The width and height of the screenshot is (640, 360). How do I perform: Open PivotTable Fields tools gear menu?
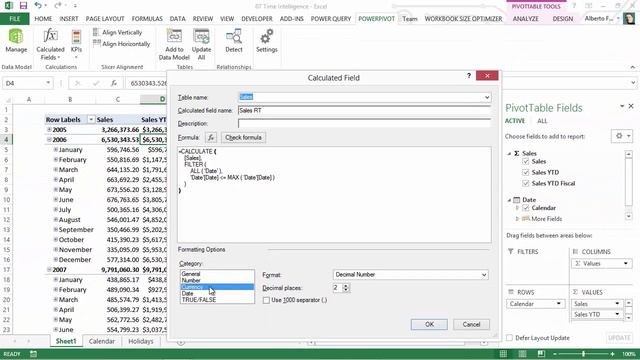point(622,136)
